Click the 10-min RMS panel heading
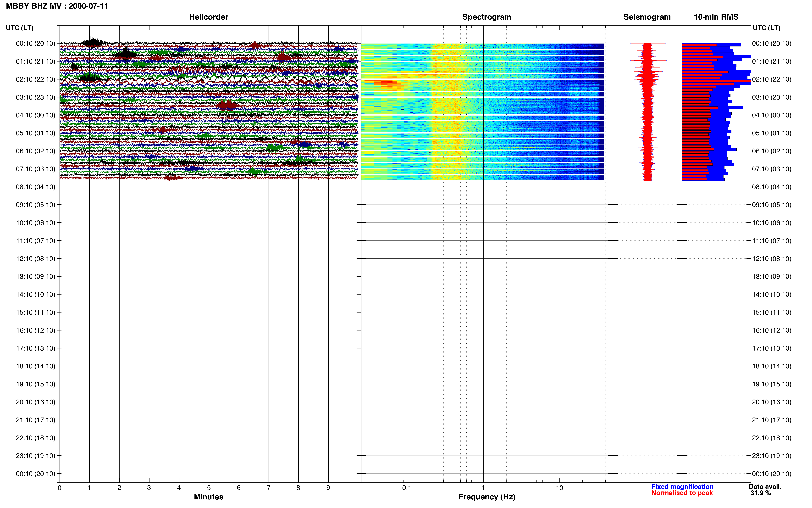Viewport: 812px width, 508px height. [716, 17]
